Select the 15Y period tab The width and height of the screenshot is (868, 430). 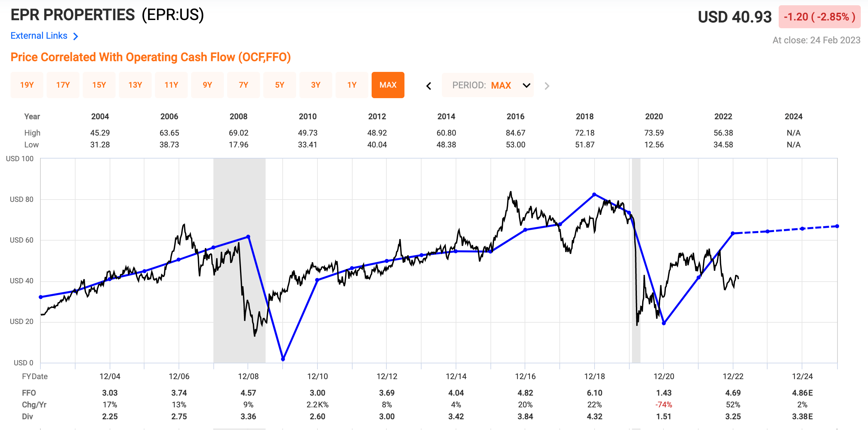[x=99, y=85]
